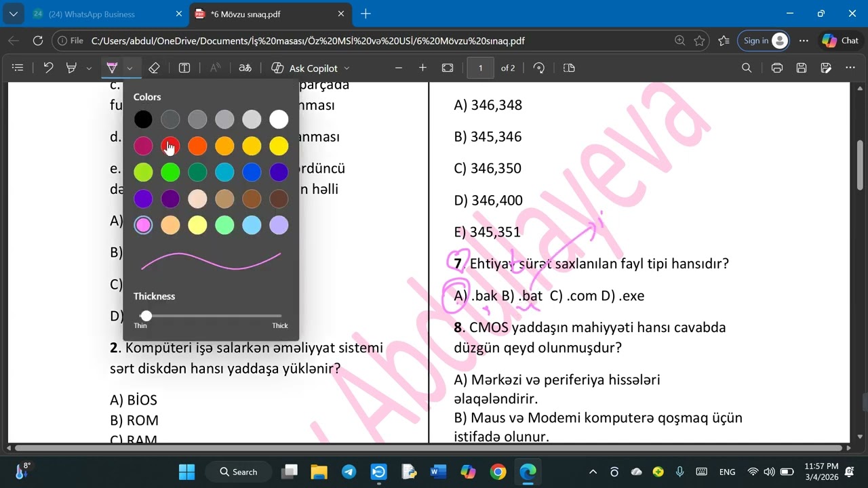Image resolution: width=868 pixels, height=488 pixels.
Task: Click the pen Thickness slider handle
Action: click(146, 316)
